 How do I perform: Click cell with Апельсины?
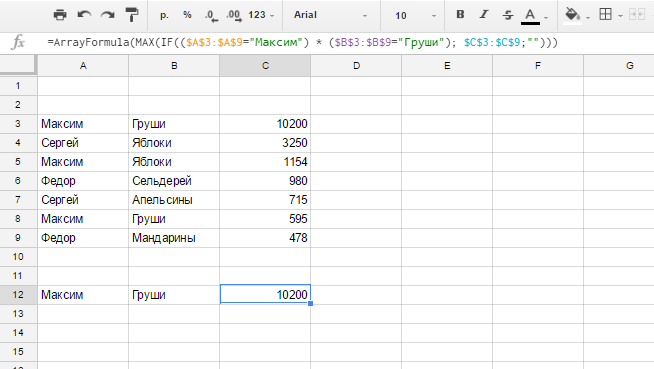174,200
